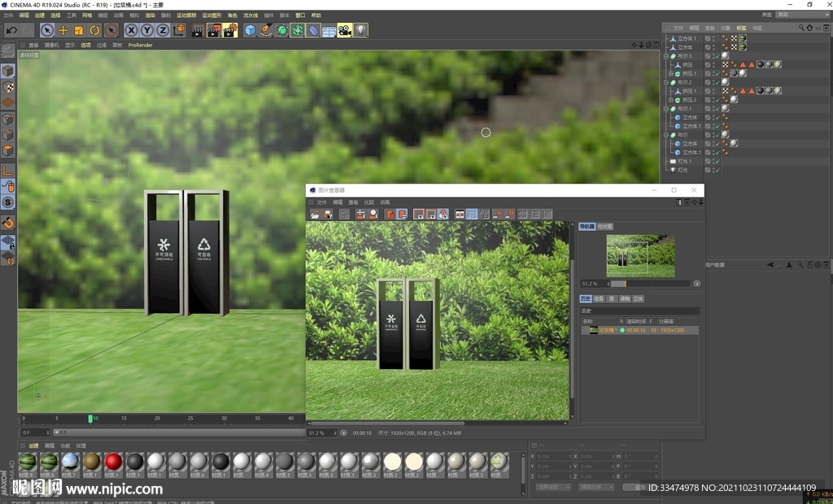Open the 渲染 menu in menu bar

(x=150, y=15)
